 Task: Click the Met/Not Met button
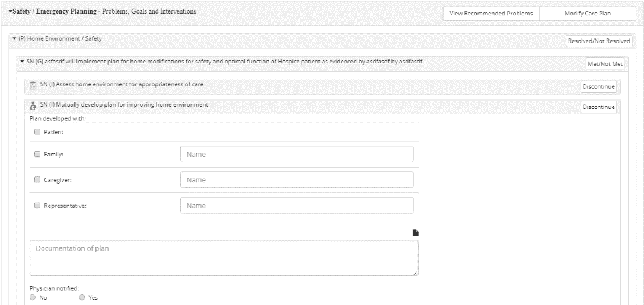click(x=604, y=64)
